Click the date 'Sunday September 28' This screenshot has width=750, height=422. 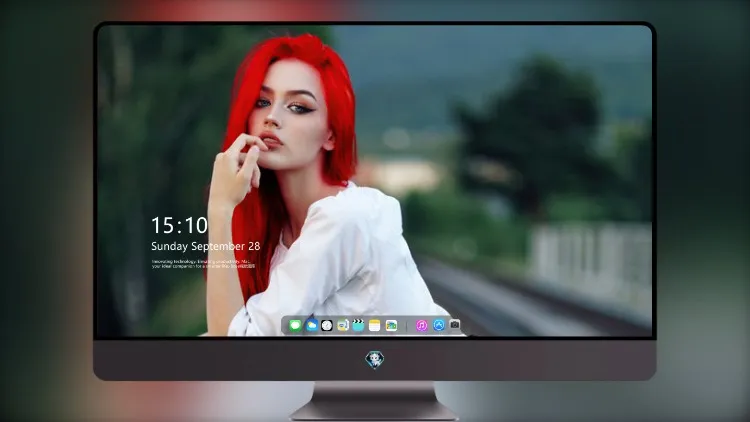(x=206, y=246)
